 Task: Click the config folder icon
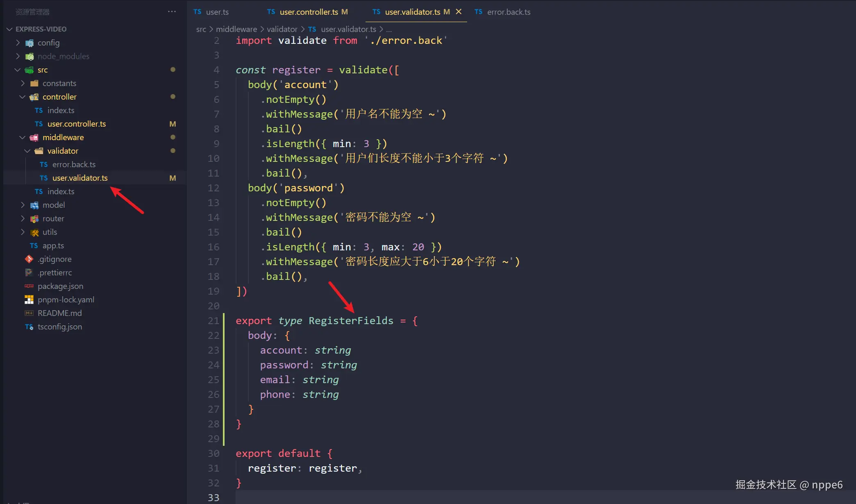(30, 43)
